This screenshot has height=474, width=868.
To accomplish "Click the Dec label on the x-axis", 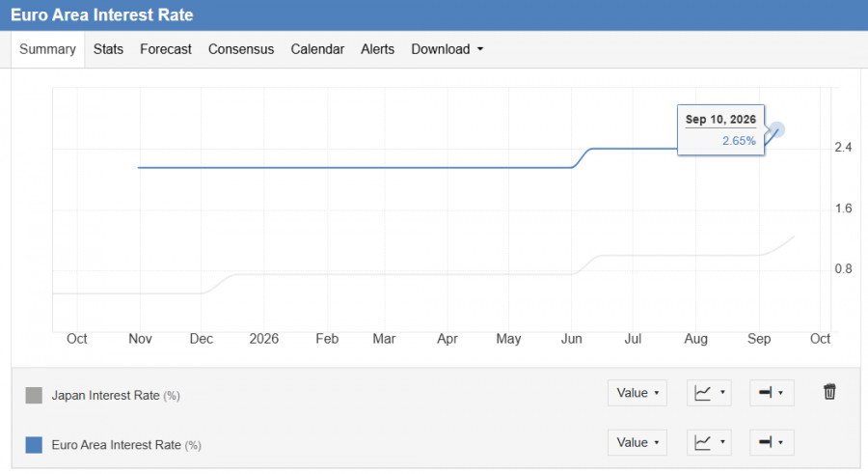I will point(201,339).
